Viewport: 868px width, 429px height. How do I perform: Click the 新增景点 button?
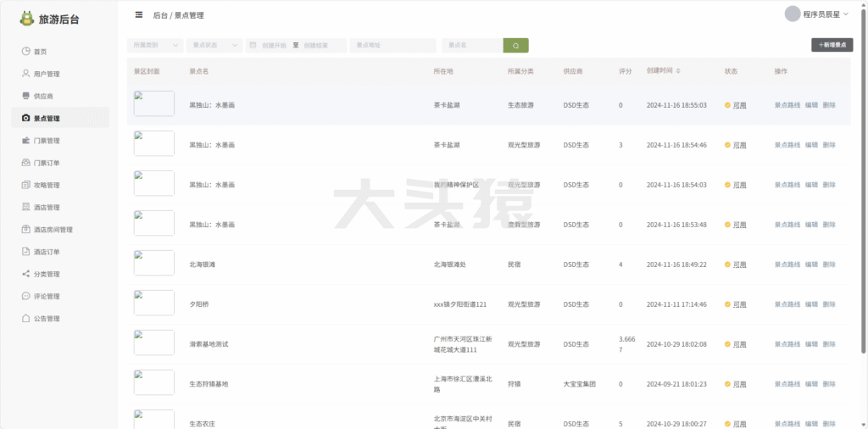(832, 46)
